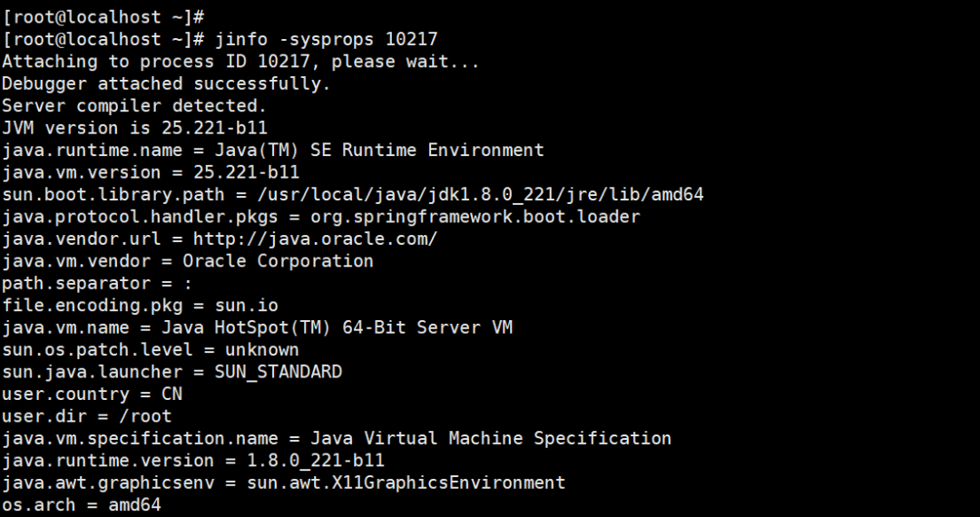Screen dimensions: 980x517
Task: Click the jinfo -sysprops 10217 command text
Action: tap(326, 40)
